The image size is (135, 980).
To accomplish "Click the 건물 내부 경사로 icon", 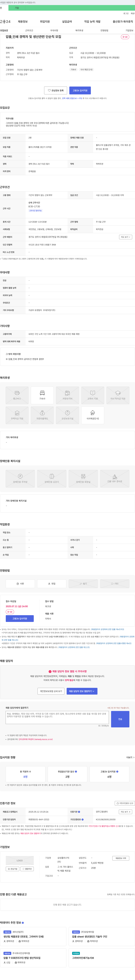I will click(x=115, y=479).
